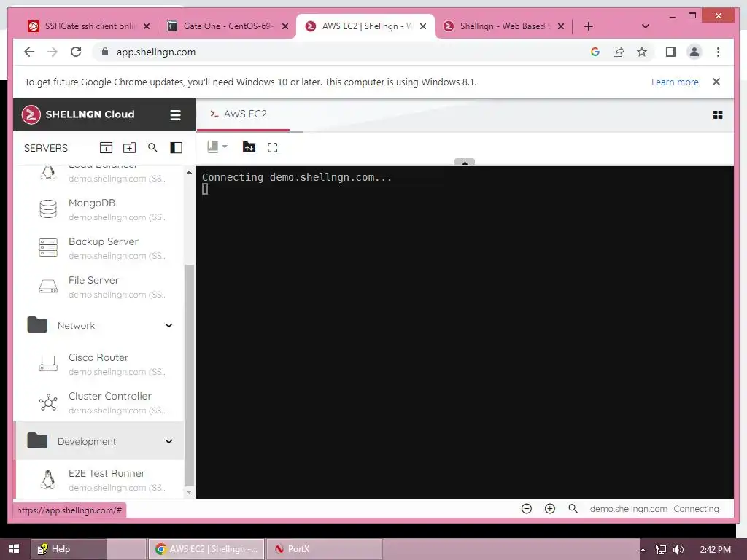Open the Cisco Router entry
This screenshot has width=747, height=560.
(x=99, y=364)
